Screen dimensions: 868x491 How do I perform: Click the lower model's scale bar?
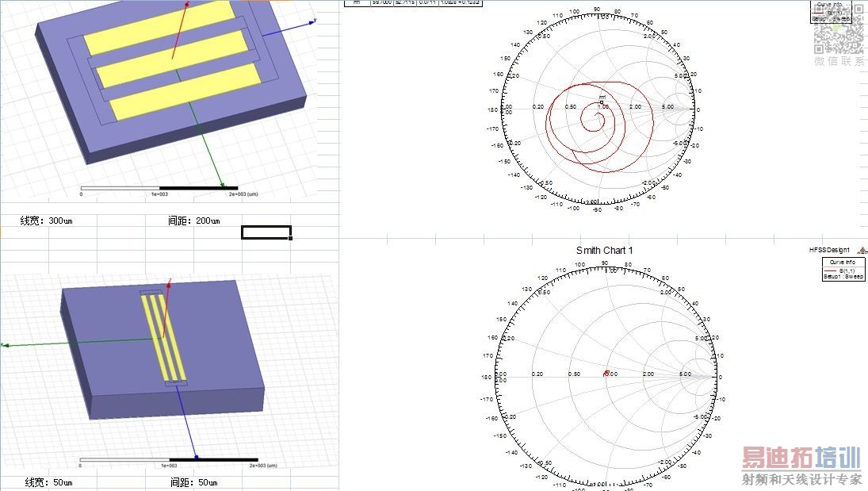[x=169, y=459]
